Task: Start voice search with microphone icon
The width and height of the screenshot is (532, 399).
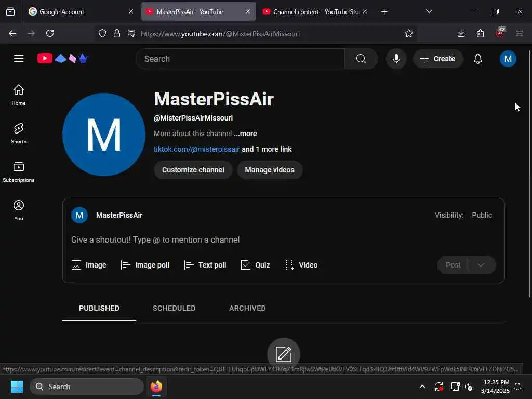Action: (396, 59)
